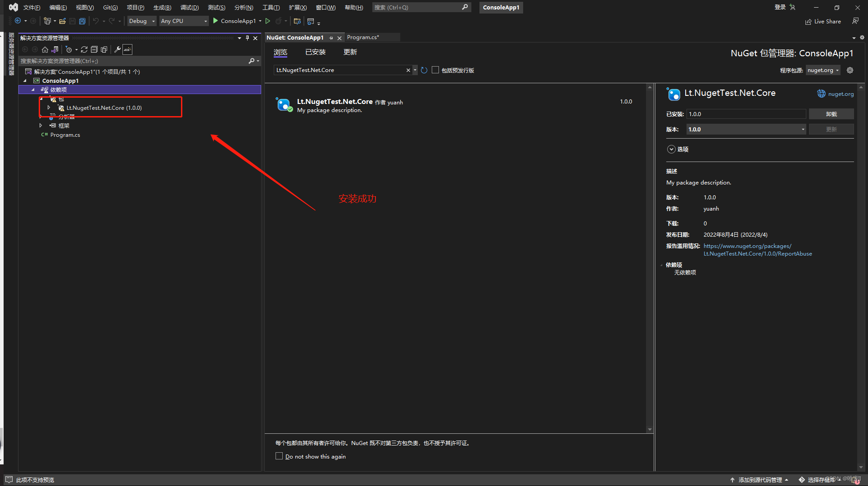The image size is (868, 486).
Task: Enable the include prerelease checkbox
Action: click(435, 70)
